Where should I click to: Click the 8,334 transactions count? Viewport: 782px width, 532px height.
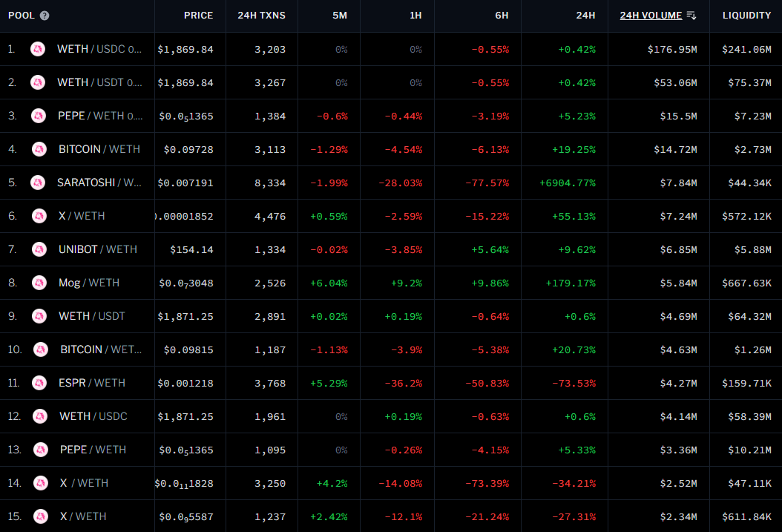[270, 183]
